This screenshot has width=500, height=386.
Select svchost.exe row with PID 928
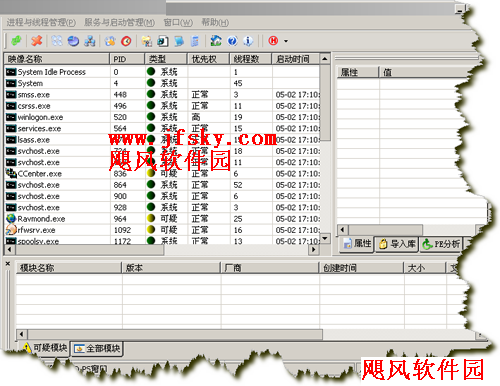pos(162,207)
